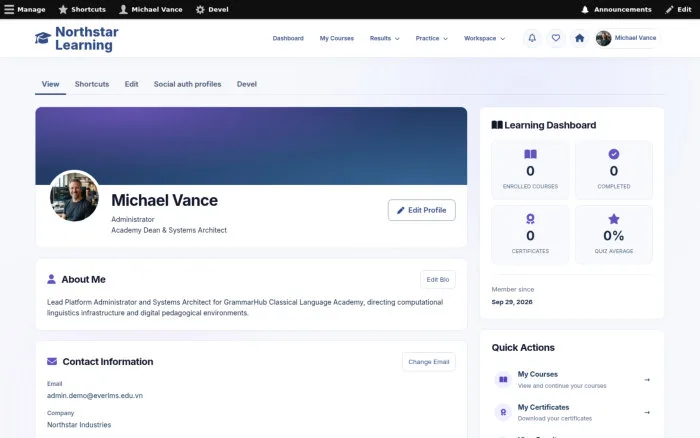
Task: Click the Enrolled Courses stat card
Action: click(x=530, y=170)
